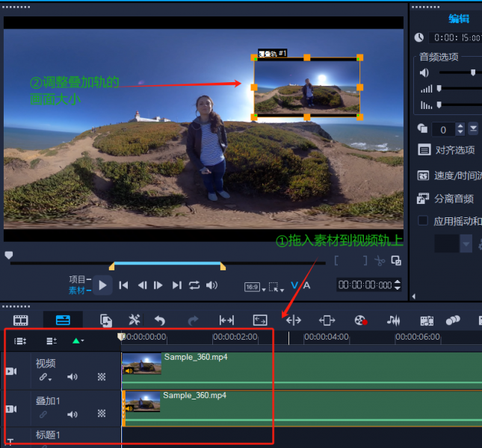Click the scissors split clip icon
482x448 pixels.
(380, 261)
